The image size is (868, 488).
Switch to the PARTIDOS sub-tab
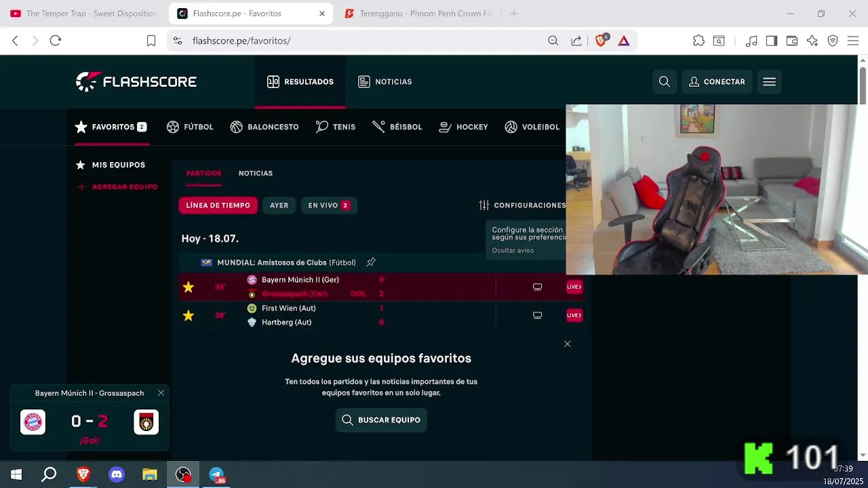point(203,174)
